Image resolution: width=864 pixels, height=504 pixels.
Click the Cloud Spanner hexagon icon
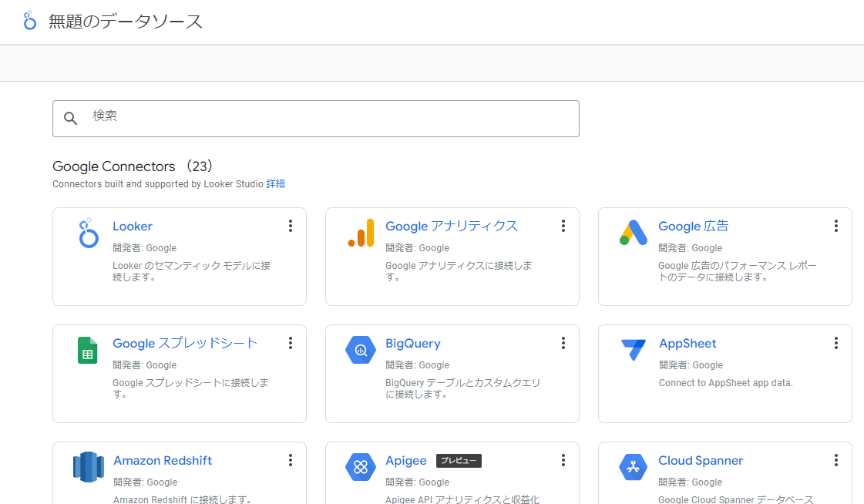click(x=633, y=467)
